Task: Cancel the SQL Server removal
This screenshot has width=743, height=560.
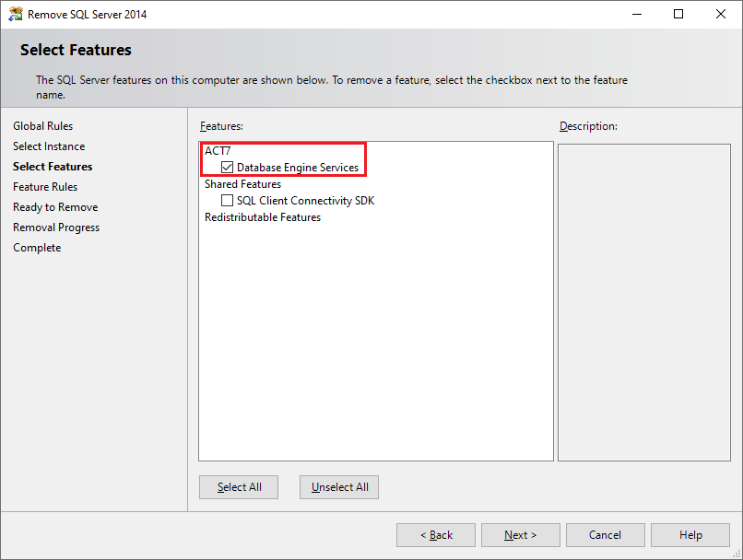Action: click(x=605, y=534)
